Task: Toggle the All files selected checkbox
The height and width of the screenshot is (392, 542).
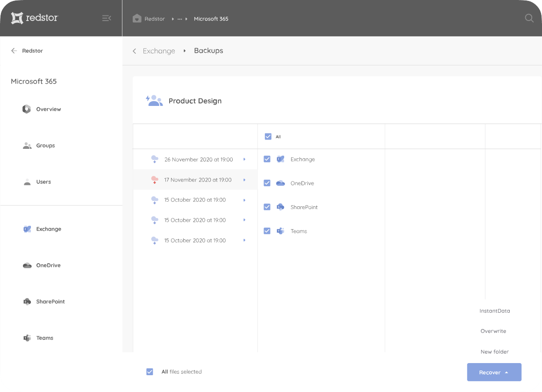Action: 150,371
